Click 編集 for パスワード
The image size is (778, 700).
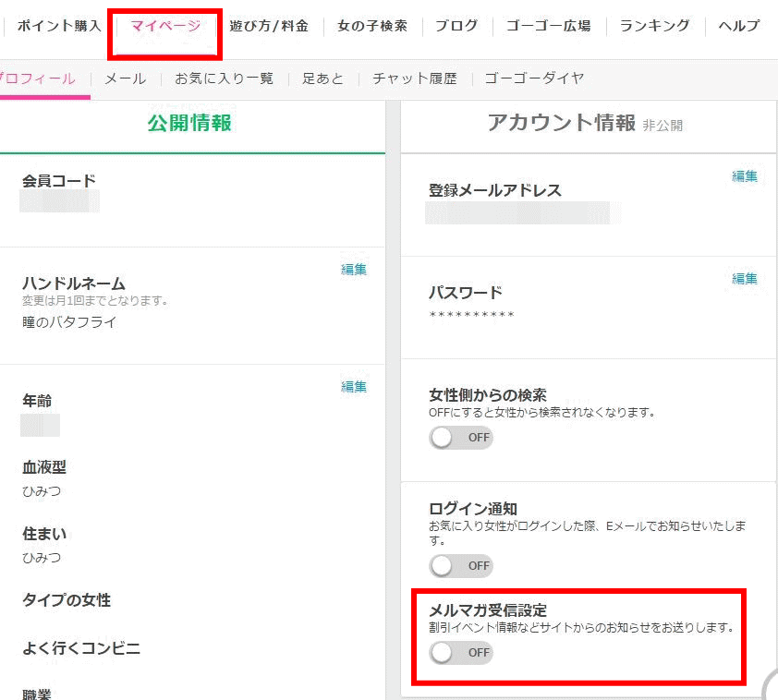745,279
